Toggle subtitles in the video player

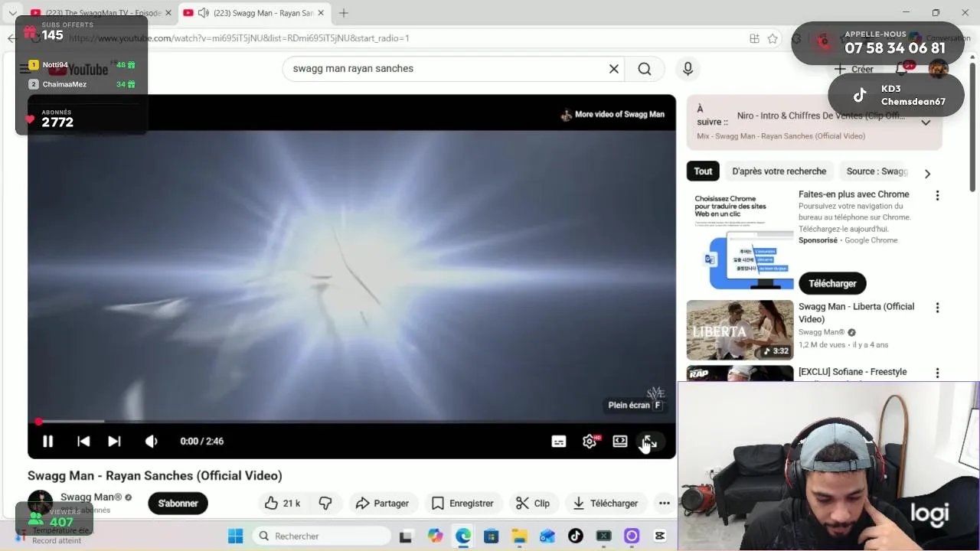point(559,442)
